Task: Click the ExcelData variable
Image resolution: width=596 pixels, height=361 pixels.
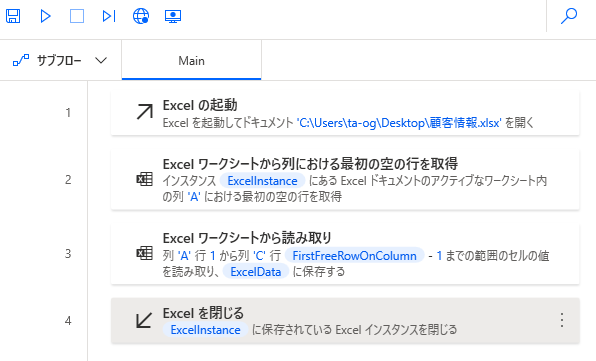Action: [256, 272]
